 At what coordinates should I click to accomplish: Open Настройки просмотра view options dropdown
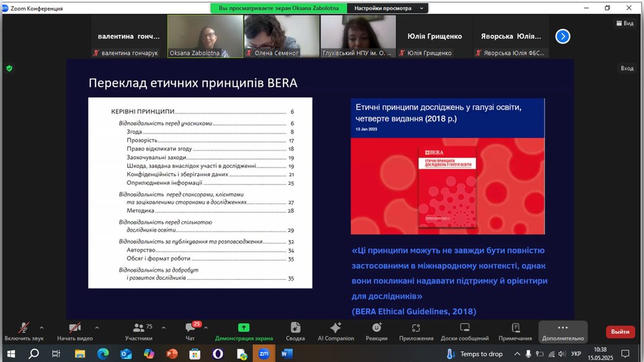pos(388,8)
